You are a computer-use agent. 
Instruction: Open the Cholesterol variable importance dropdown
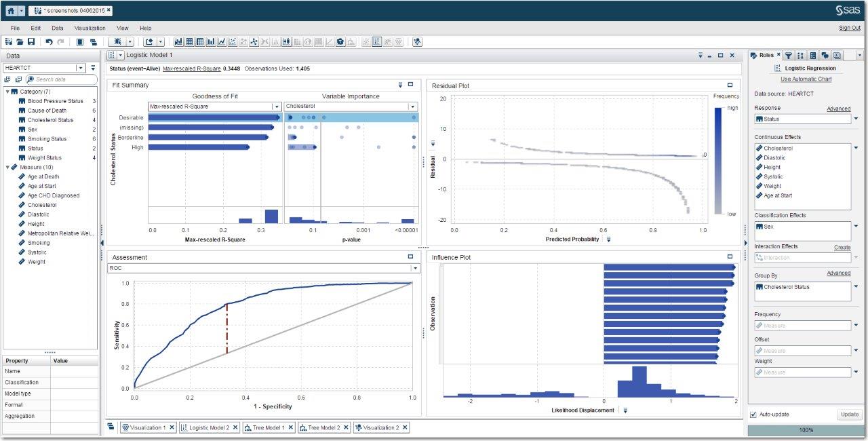(x=412, y=107)
